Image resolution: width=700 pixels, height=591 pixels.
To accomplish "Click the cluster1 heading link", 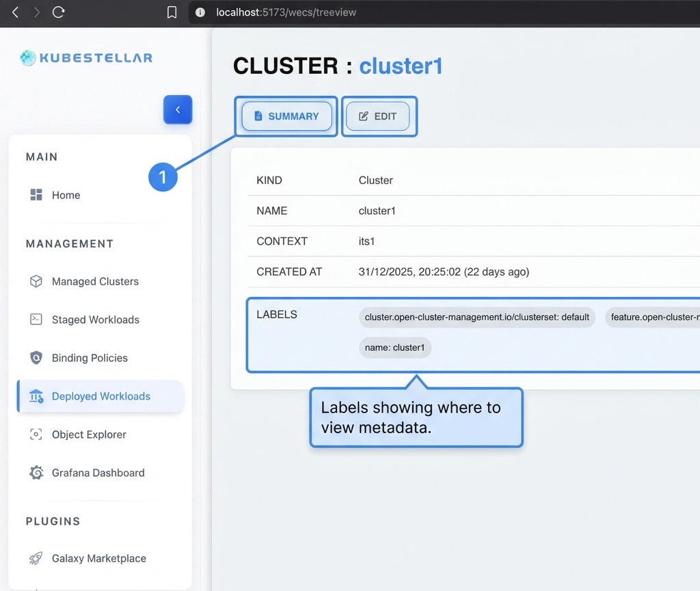I will [401, 65].
